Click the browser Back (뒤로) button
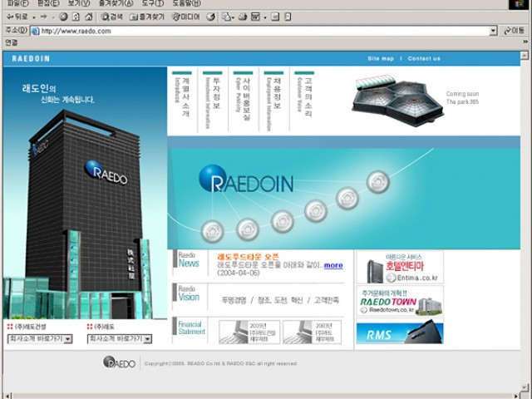The image size is (532, 399). click(x=17, y=17)
